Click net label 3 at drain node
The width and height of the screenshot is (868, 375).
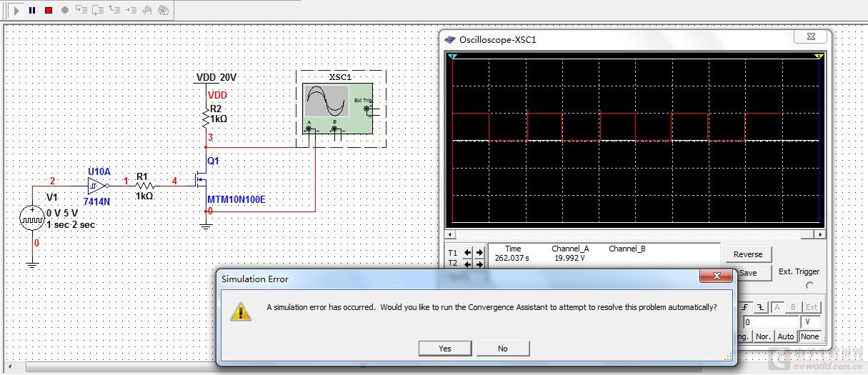(210, 137)
